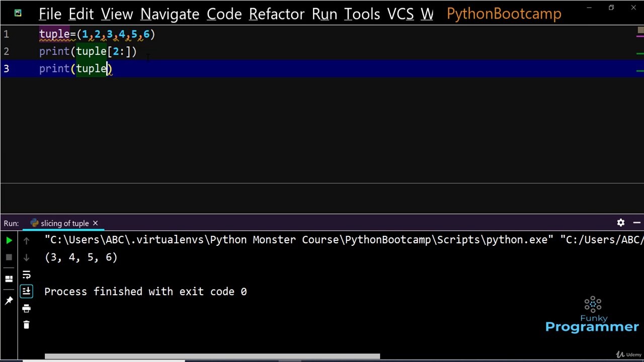The width and height of the screenshot is (644, 362).
Task: Click the restore layout icon in Run panel
Action: (9, 279)
